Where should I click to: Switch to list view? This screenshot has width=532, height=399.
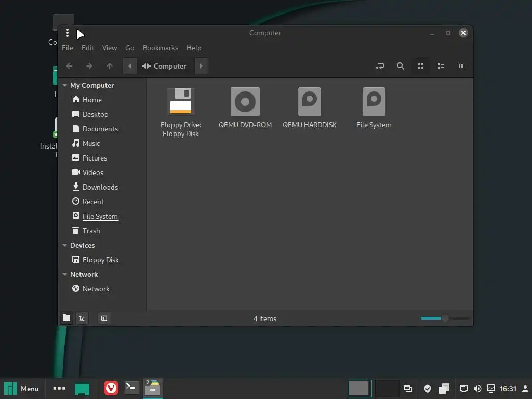pyautogui.click(x=441, y=66)
